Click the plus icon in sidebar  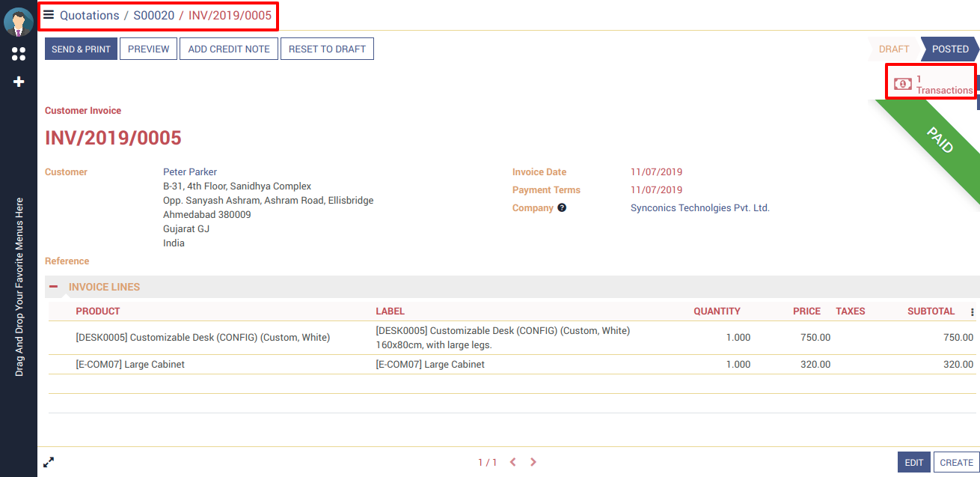pyautogui.click(x=19, y=82)
